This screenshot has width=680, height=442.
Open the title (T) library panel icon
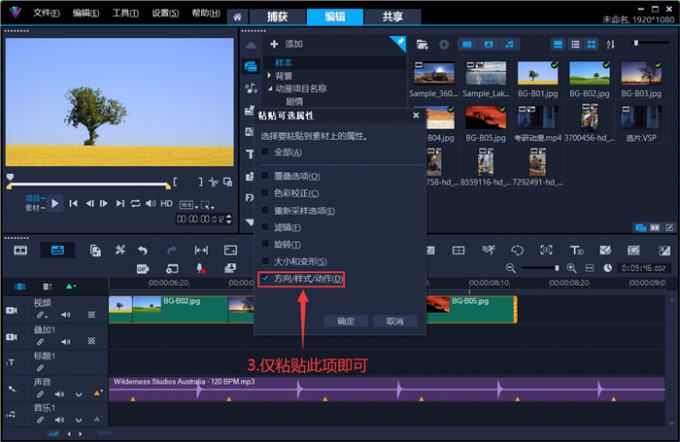tap(250, 154)
